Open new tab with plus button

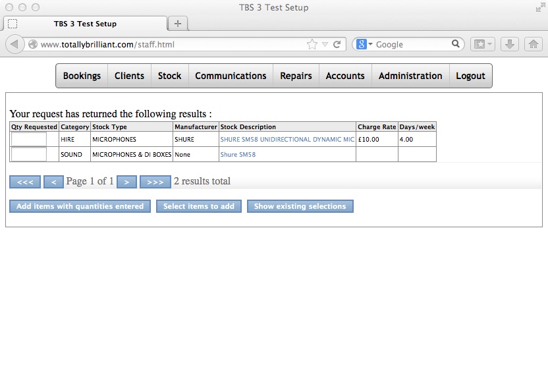point(177,24)
